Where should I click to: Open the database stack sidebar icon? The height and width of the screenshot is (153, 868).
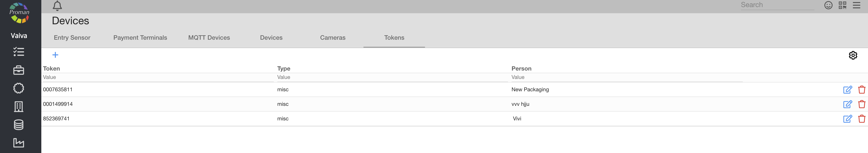coord(18,125)
